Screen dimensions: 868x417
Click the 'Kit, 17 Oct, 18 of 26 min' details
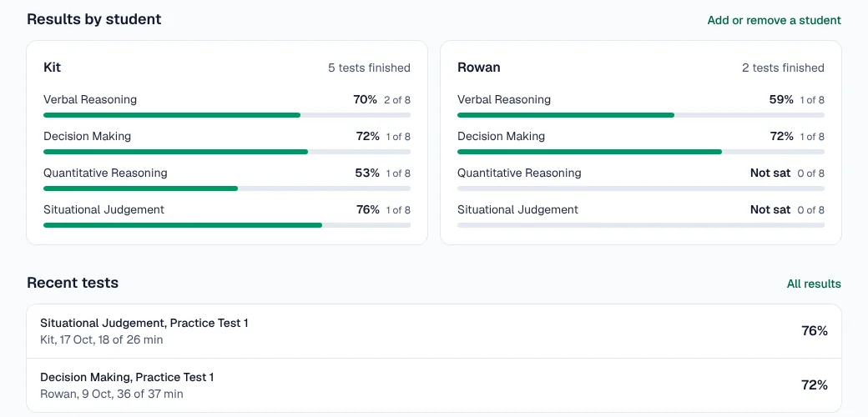(x=102, y=339)
